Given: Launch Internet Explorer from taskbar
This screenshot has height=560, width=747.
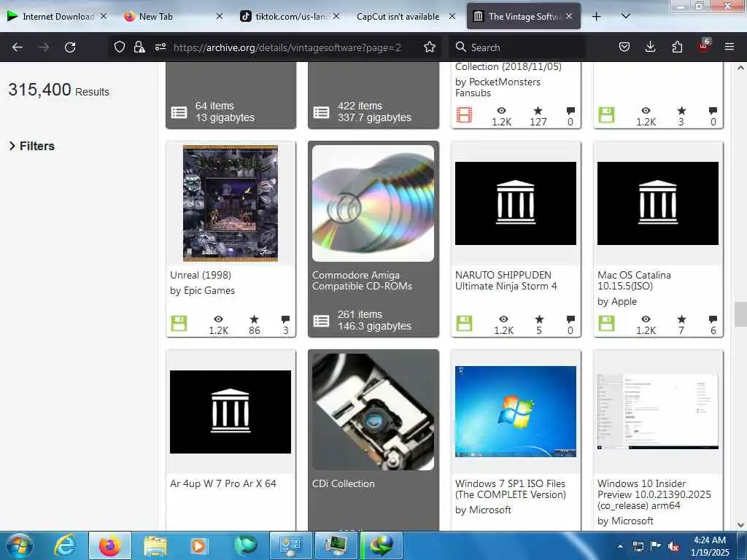Looking at the screenshot, I should [65, 545].
